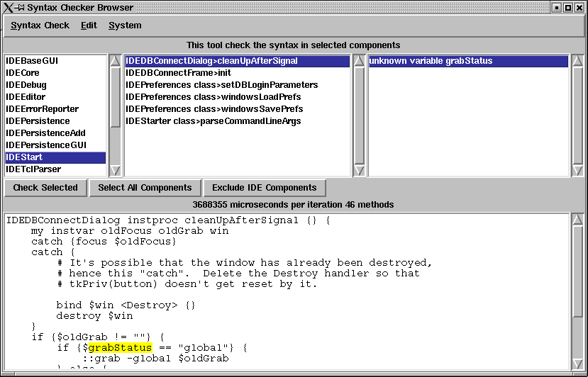This screenshot has width=588, height=377.
Task: Open the System menu
Action: pyautogui.click(x=125, y=26)
